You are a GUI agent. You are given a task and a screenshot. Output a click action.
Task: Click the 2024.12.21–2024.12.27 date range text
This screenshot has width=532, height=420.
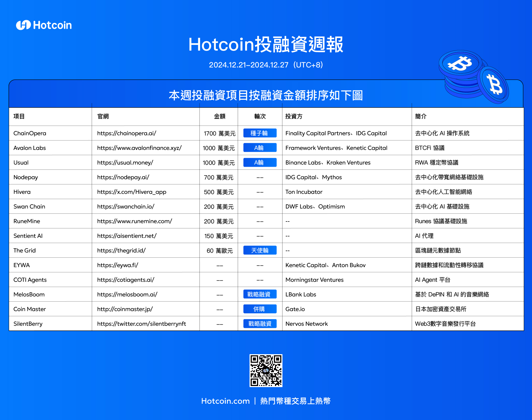coord(248,65)
